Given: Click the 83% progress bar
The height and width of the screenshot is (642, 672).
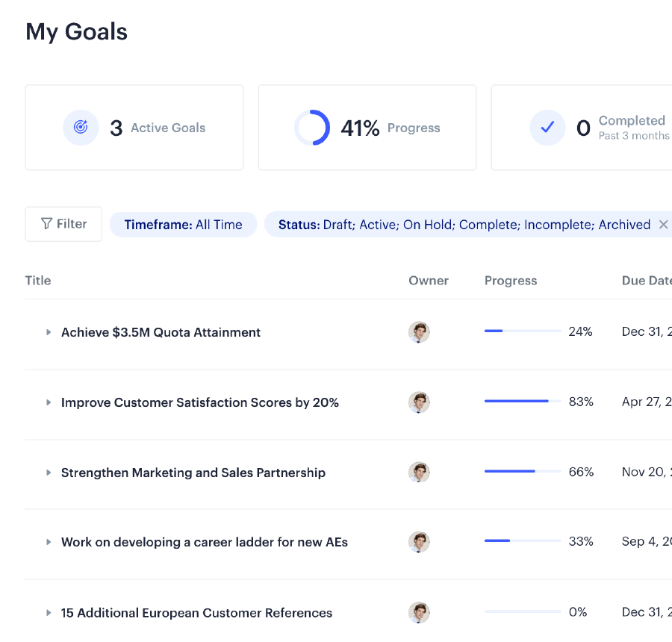Looking at the screenshot, I should click(x=523, y=401).
